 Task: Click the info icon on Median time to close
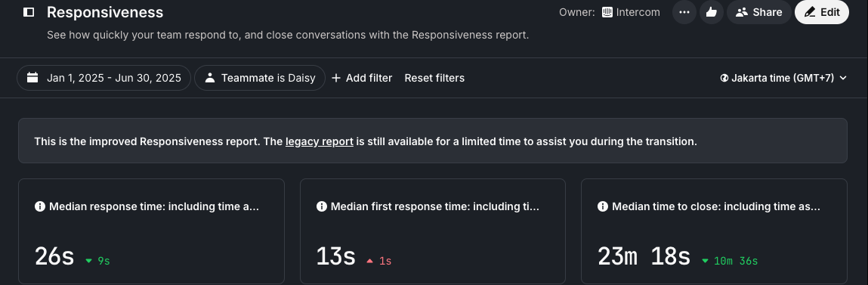pos(603,206)
